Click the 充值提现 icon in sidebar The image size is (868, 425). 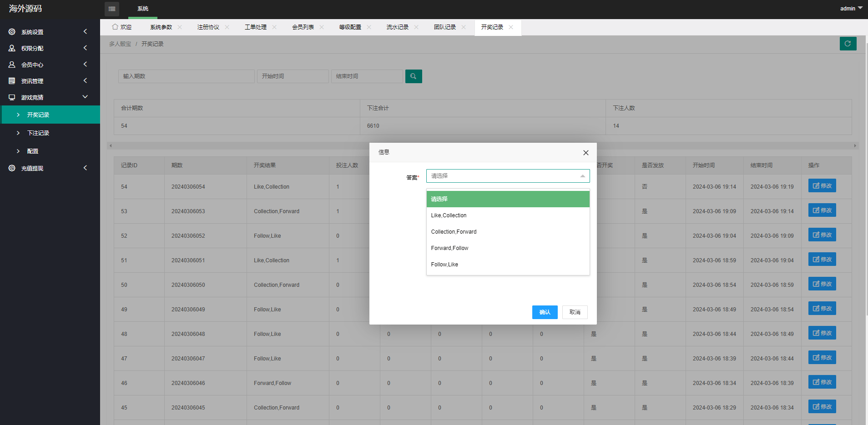pos(12,168)
